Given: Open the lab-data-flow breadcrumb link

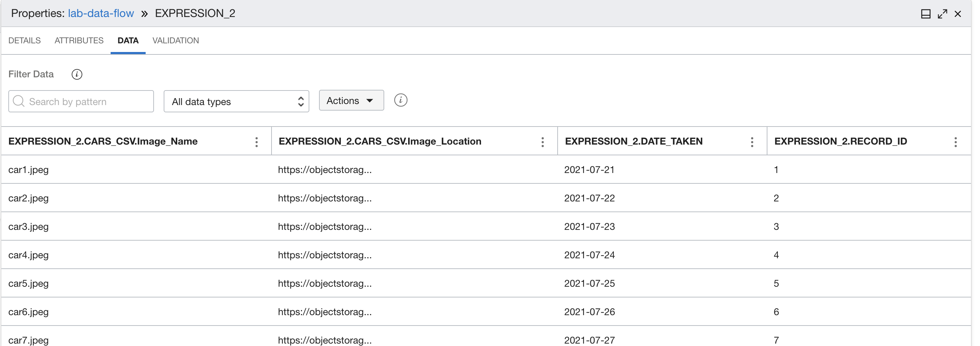Looking at the screenshot, I should tap(101, 13).
